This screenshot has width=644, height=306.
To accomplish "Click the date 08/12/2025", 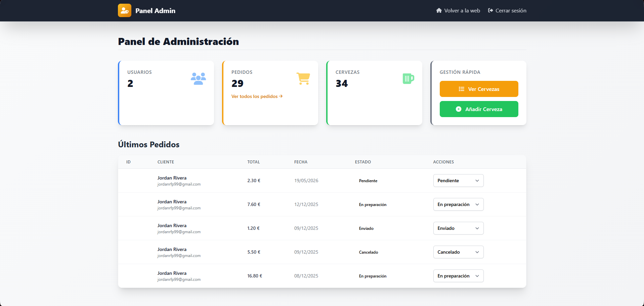I will click(306, 276).
